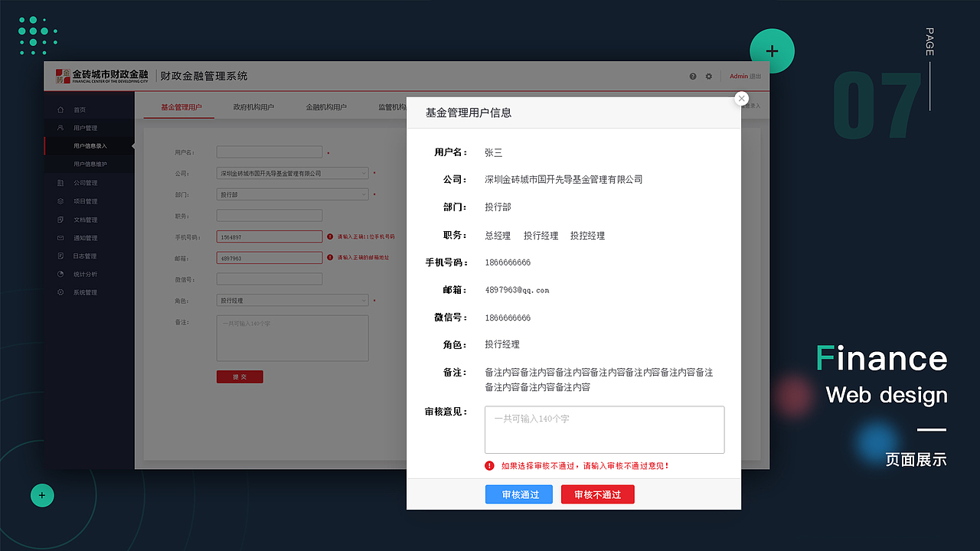
Task: Click the 如果选择审核不通过 warning message
Action: [585, 465]
